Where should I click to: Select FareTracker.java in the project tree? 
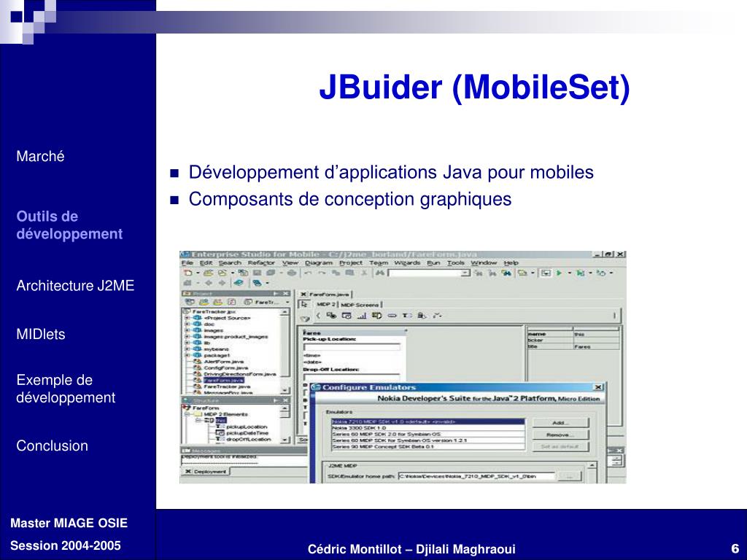coord(226,386)
